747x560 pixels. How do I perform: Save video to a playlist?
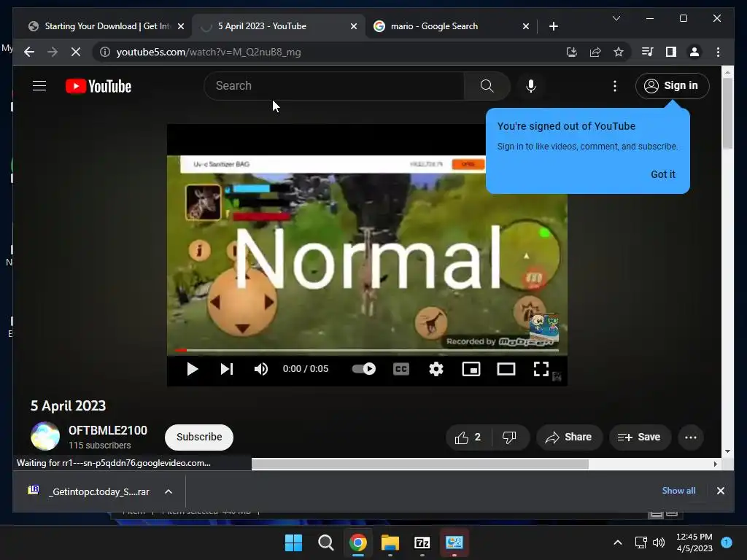click(x=639, y=437)
